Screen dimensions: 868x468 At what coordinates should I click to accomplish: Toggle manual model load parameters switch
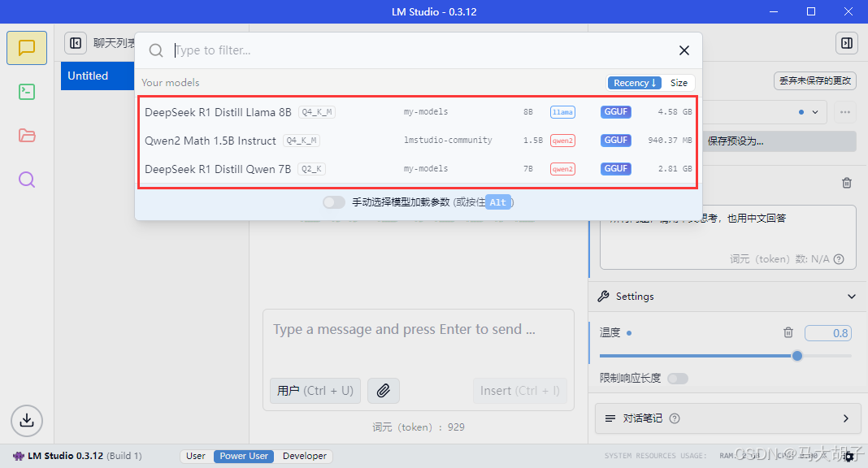pyautogui.click(x=334, y=202)
